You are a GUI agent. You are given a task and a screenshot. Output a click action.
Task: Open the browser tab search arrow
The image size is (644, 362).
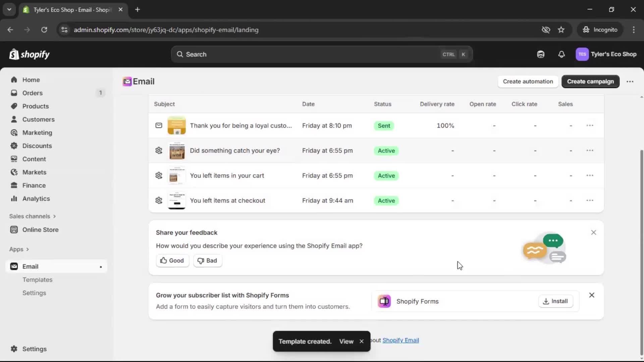tap(9, 9)
